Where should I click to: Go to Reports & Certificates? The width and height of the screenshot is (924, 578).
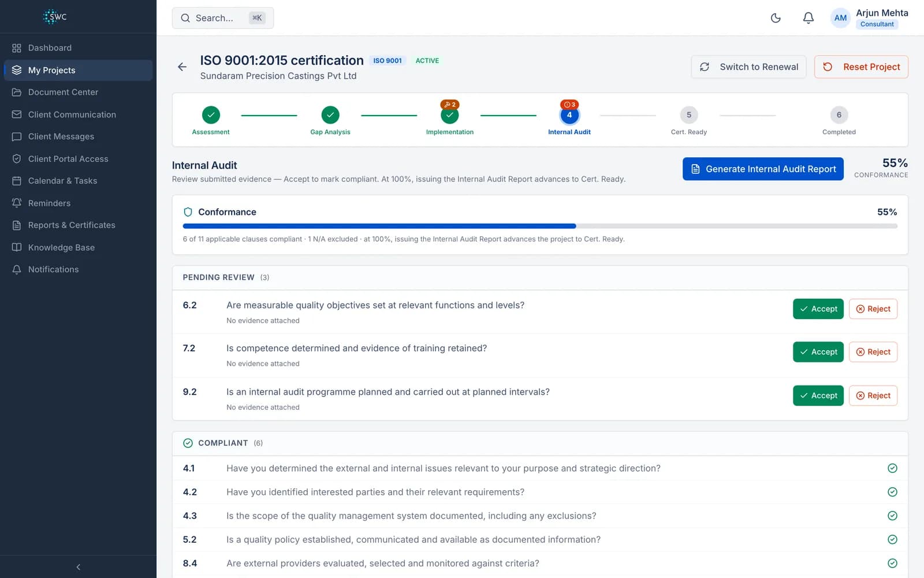78,225
